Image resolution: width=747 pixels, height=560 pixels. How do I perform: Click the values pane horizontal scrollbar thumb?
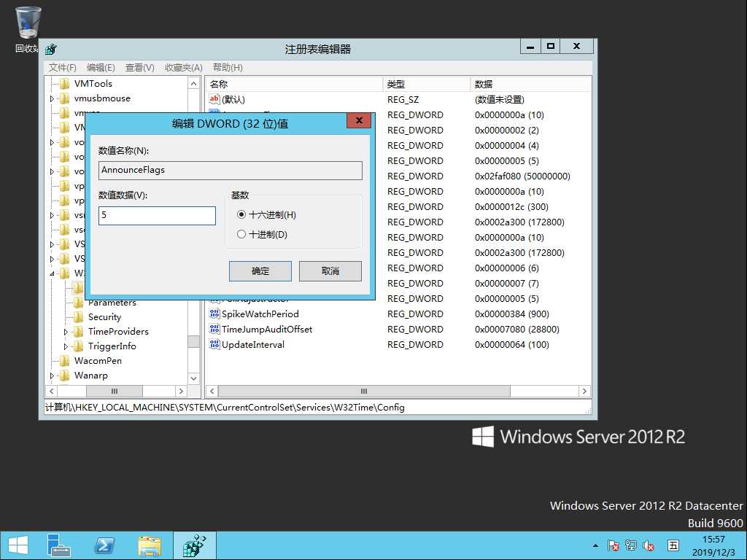(x=364, y=392)
